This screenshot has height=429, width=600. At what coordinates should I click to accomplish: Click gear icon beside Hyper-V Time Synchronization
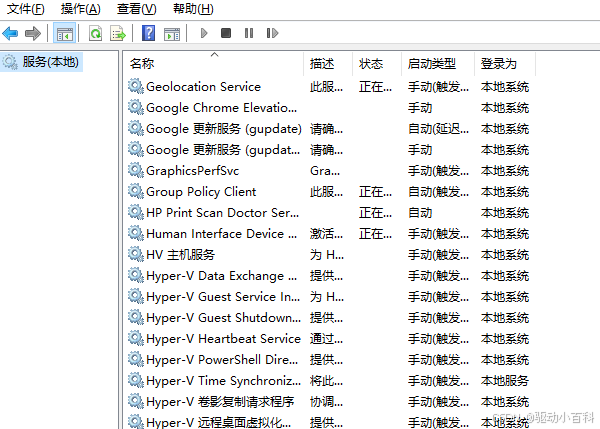tap(135, 380)
